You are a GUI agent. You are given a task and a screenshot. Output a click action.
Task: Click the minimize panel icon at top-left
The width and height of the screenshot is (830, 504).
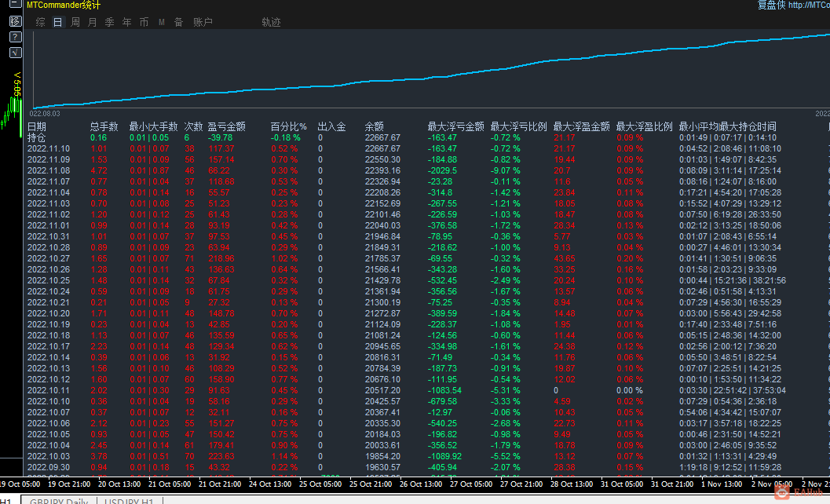tap(15, 5)
